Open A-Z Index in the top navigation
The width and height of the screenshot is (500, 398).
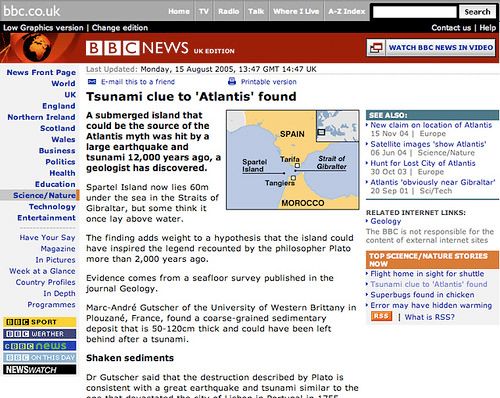pyautogui.click(x=347, y=11)
